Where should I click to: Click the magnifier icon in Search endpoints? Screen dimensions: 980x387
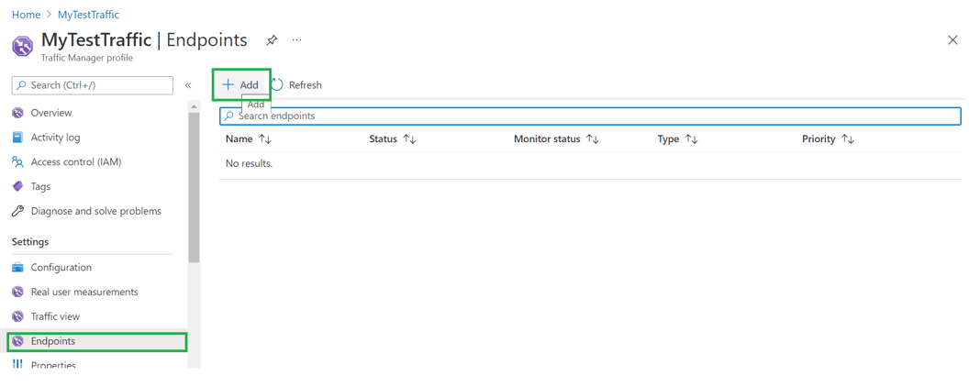pyautogui.click(x=229, y=116)
